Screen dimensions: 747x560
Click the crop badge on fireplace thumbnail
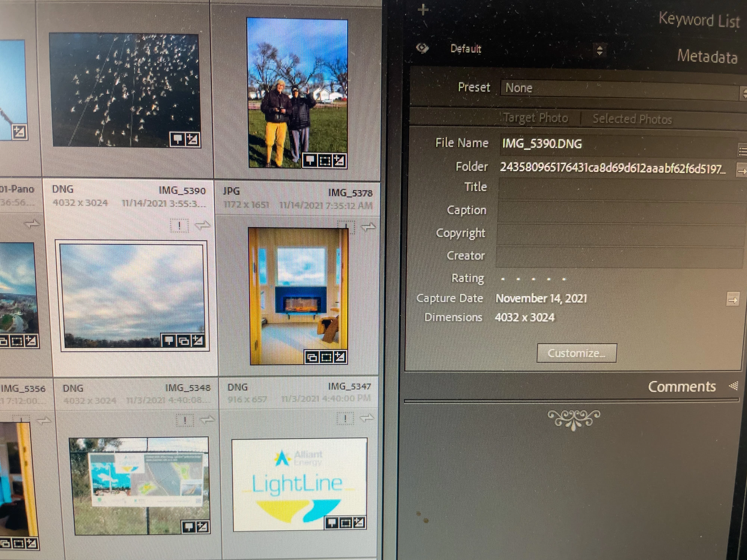(326, 357)
